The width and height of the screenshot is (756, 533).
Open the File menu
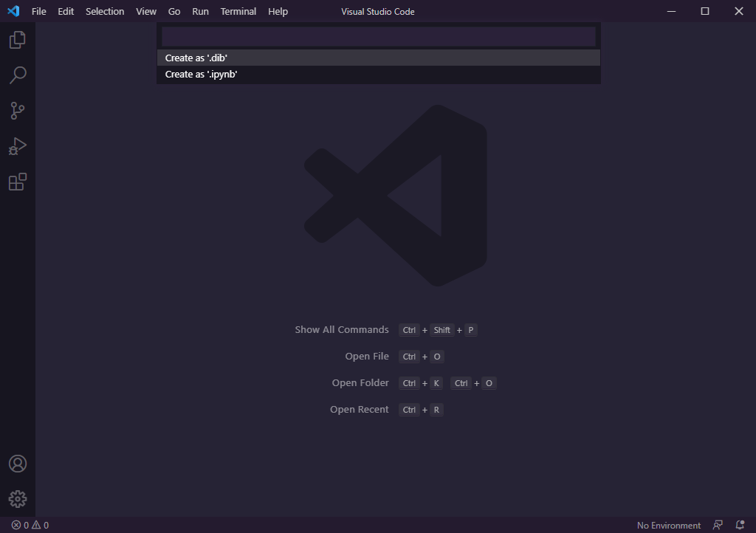click(x=38, y=11)
